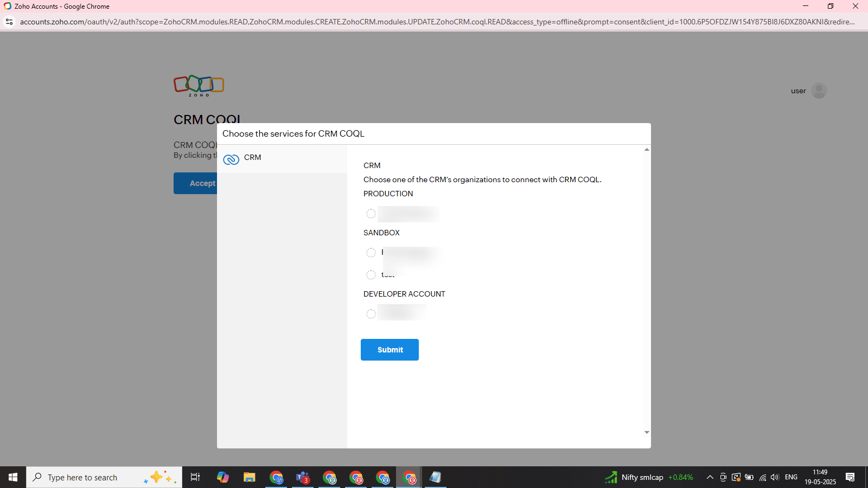868x488 pixels.
Task: Click the Zoho logo
Action: [199, 86]
